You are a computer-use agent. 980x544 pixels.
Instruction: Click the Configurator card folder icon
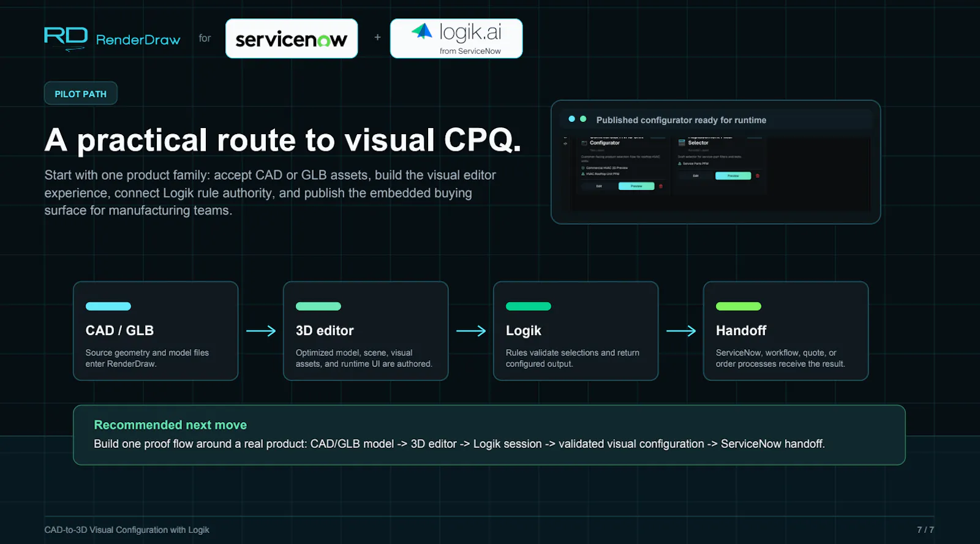(x=584, y=143)
